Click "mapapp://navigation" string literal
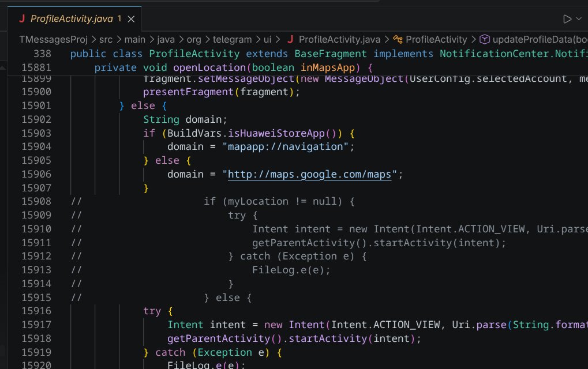588x369 pixels. [x=286, y=146]
